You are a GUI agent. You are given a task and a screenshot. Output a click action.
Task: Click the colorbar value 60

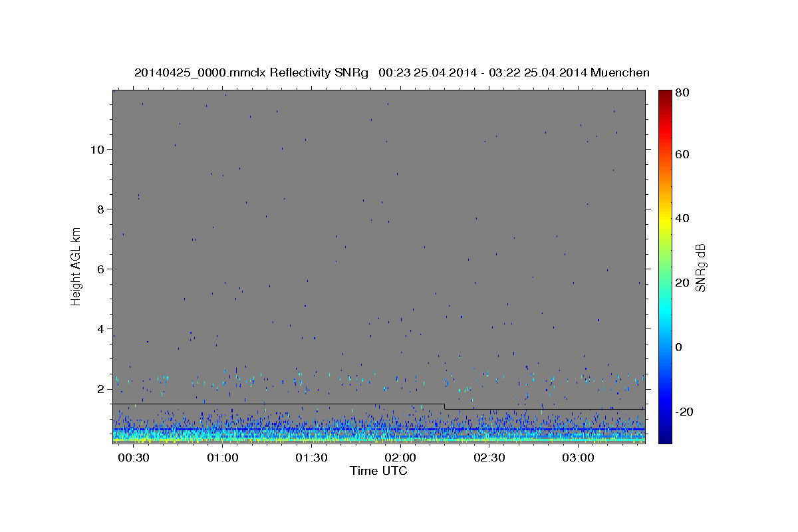click(683, 154)
